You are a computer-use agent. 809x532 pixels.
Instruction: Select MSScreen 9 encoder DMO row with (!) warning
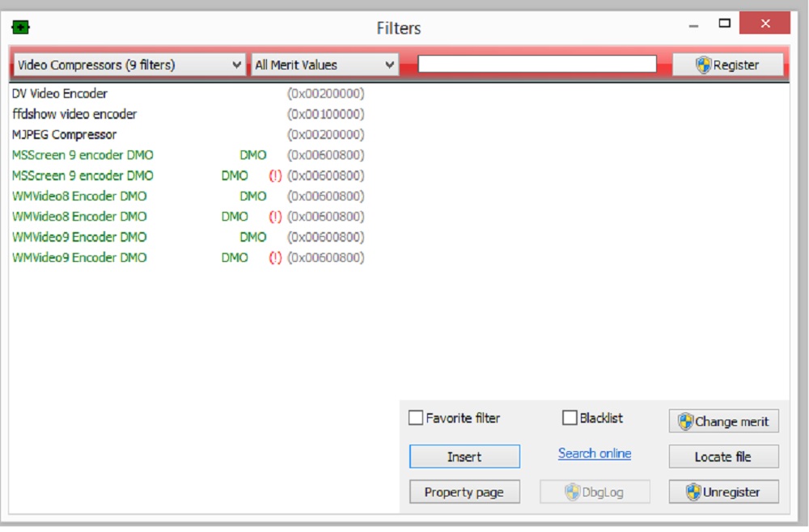click(188, 175)
